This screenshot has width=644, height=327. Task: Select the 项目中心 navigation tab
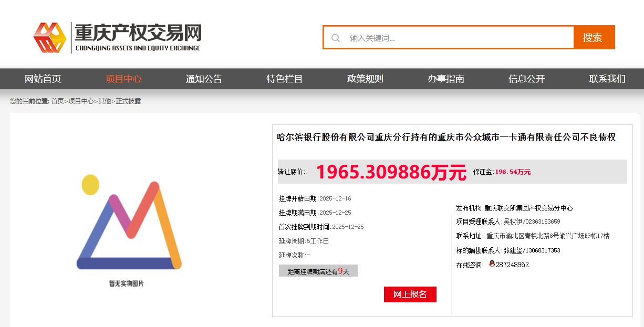coord(123,79)
